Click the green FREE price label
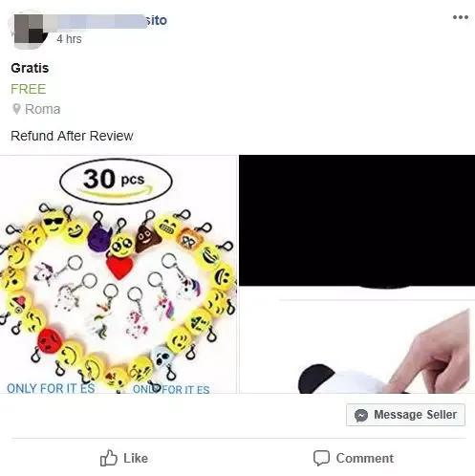The height and width of the screenshot is (476, 475). pyautogui.click(x=29, y=89)
